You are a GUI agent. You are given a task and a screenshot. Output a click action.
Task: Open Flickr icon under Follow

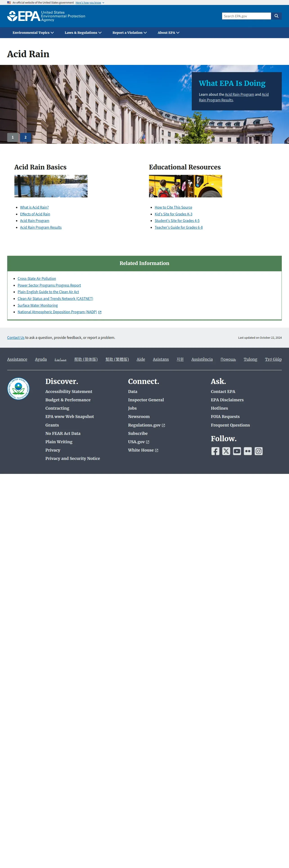(248, 451)
